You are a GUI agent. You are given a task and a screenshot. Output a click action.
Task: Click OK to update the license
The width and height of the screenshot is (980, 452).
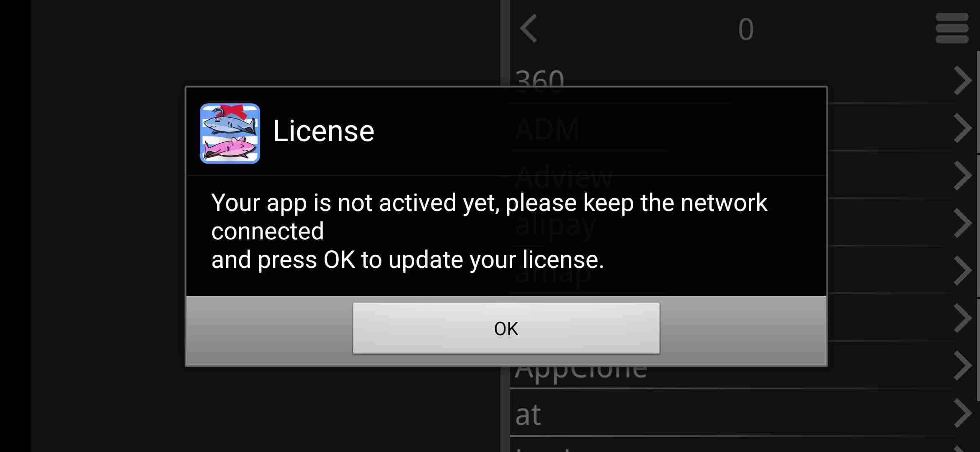tap(506, 328)
